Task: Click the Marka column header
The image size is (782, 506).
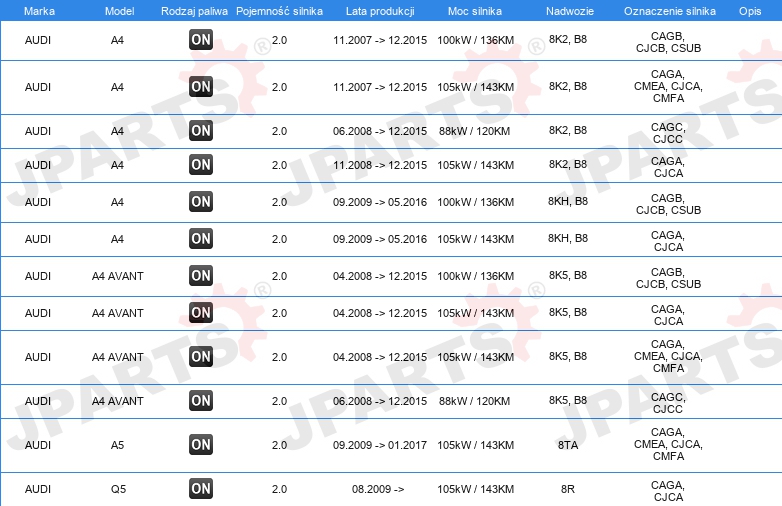Action: 39,11
